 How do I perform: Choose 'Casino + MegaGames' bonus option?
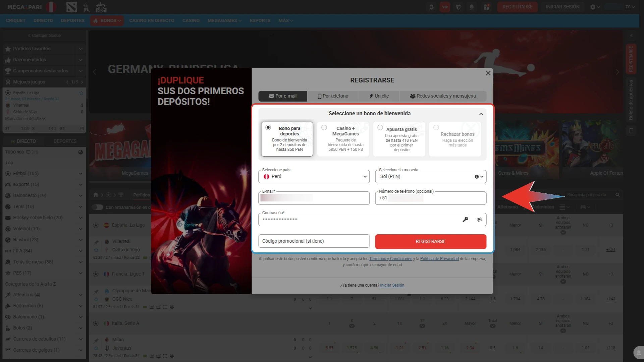tap(343, 139)
